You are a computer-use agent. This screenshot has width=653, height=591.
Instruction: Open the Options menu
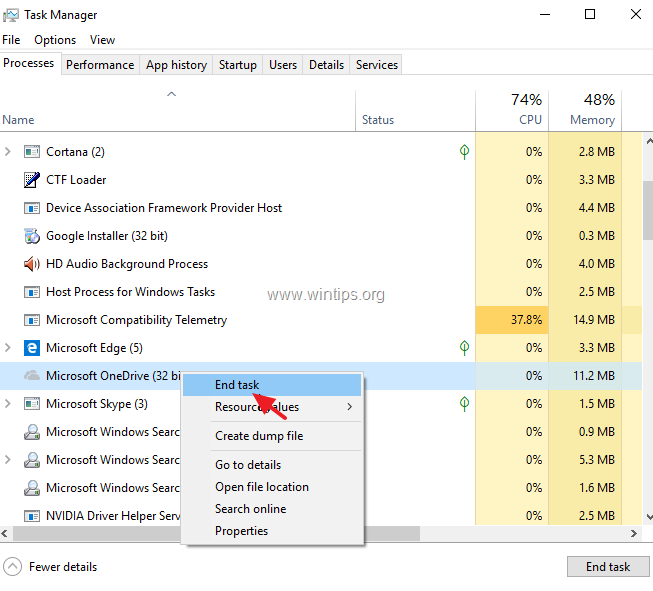coord(55,40)
